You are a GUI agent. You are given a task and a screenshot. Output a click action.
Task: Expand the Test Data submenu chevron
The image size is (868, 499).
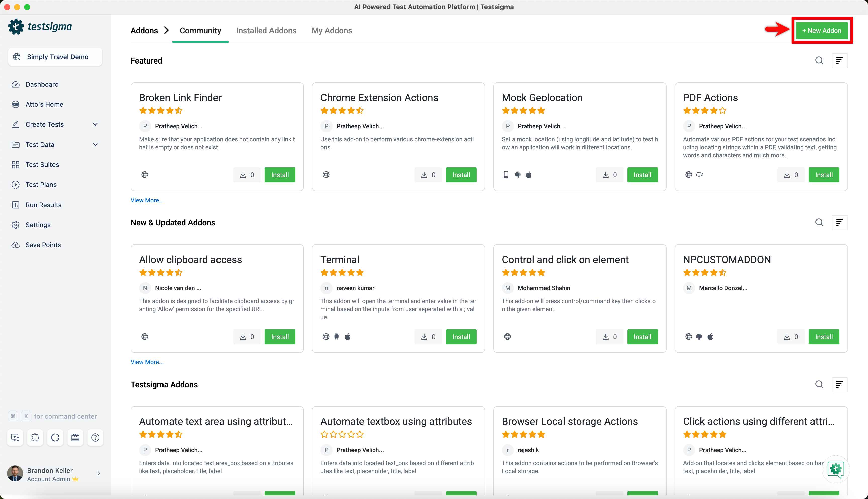click(95, 144)
